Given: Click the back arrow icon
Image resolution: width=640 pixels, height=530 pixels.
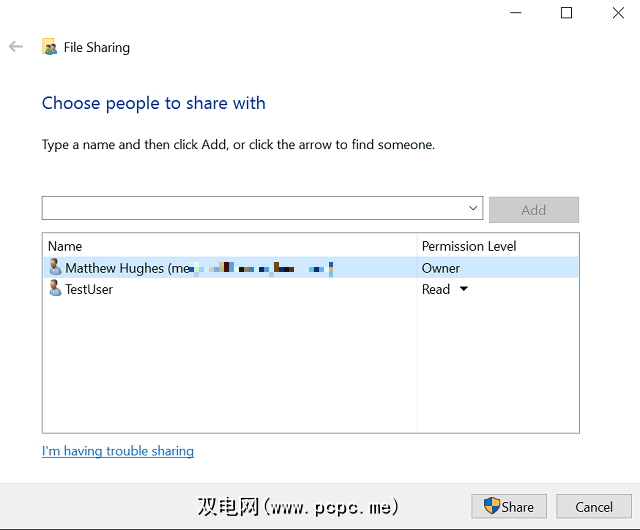Looking at the screenshot, I should 15,47.
